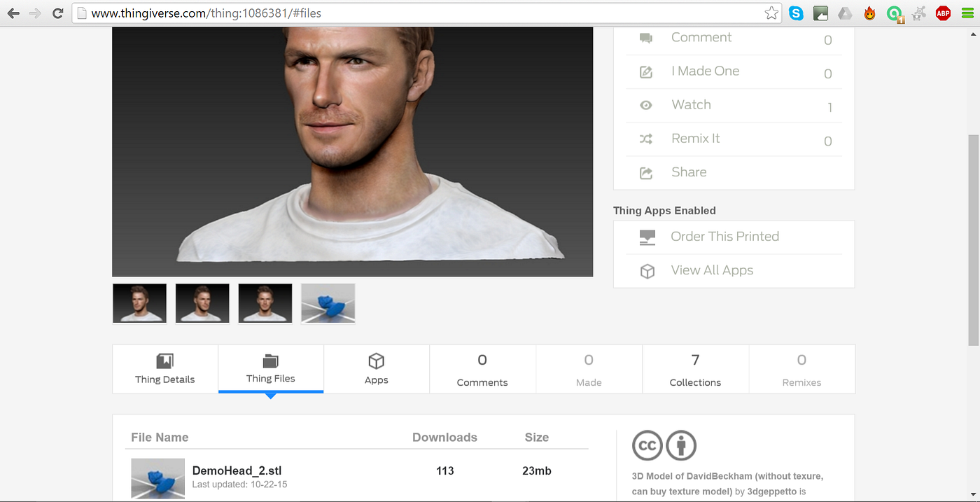Download the DemoHead_2.stl file name link
This screenshot has height=502, width=980.
point(237,470)
